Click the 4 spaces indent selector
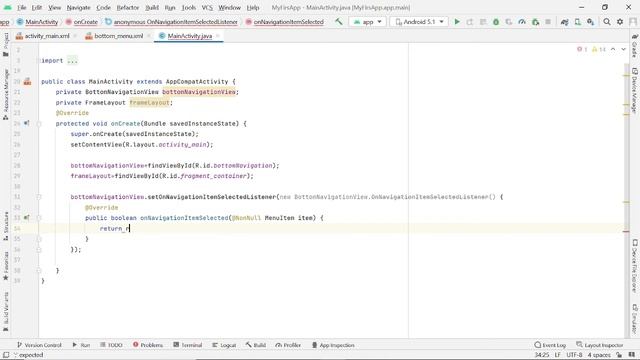640x360 pixels. point(599,355)
